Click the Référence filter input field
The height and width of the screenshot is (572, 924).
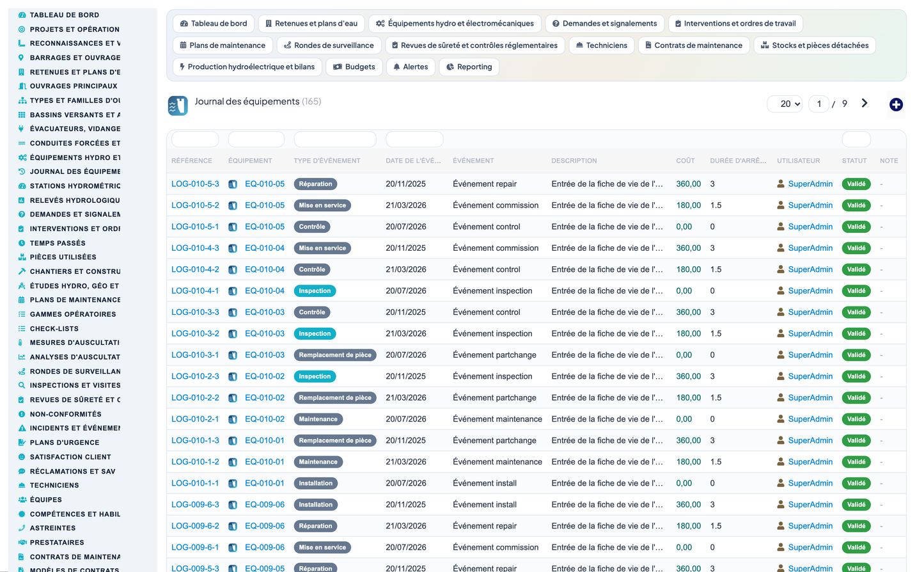pos(195,139)
